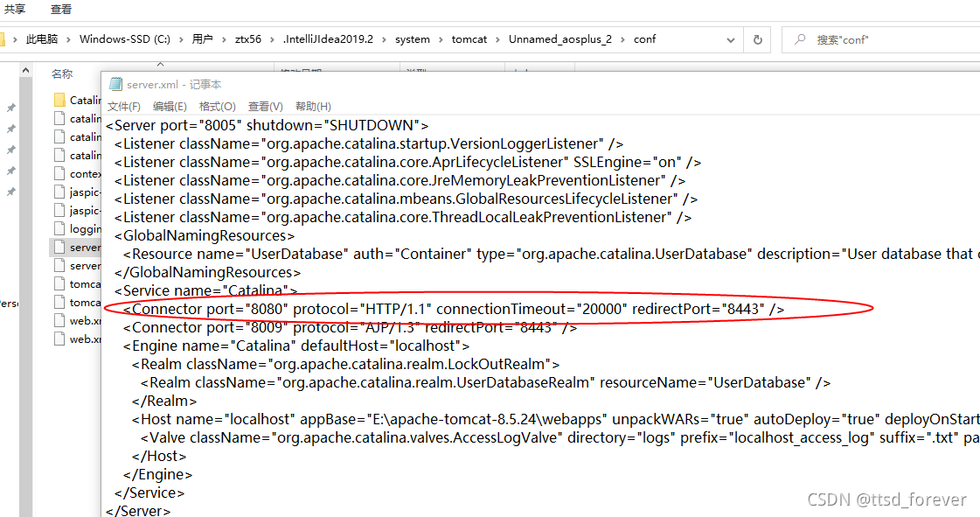Click the closing </GlobalNamingResources> line
Viewport: 980px width, 517px height.
[207, 273]
